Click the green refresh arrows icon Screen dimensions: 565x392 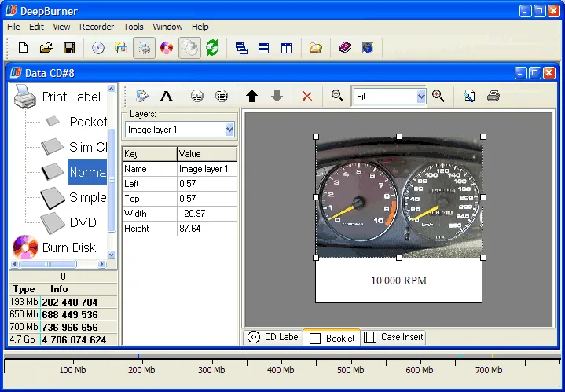click(212, 48)
